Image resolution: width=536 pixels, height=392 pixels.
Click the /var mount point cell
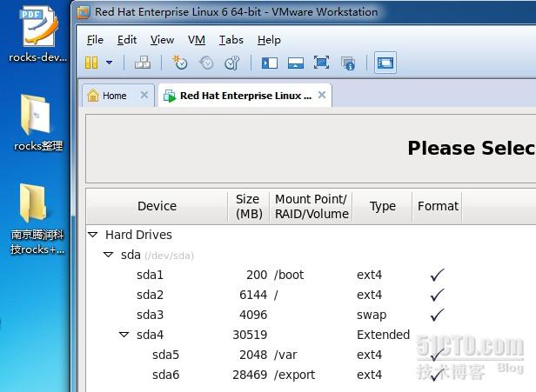coord(285,355)
